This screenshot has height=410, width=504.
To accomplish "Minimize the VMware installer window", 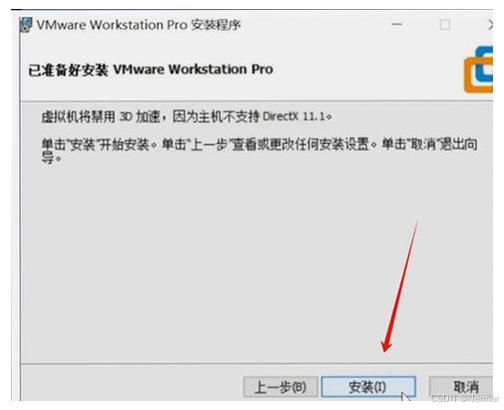I will click(x=397, y=24).
